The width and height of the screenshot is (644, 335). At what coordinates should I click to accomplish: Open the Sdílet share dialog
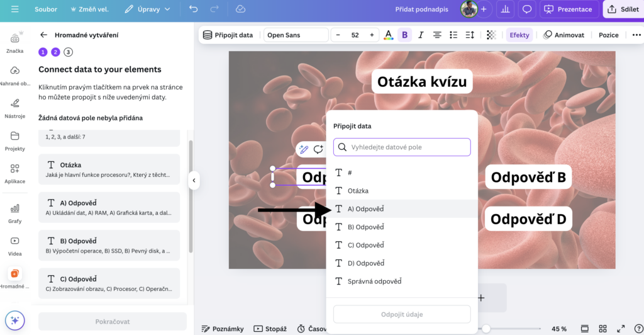click(623, 9)
